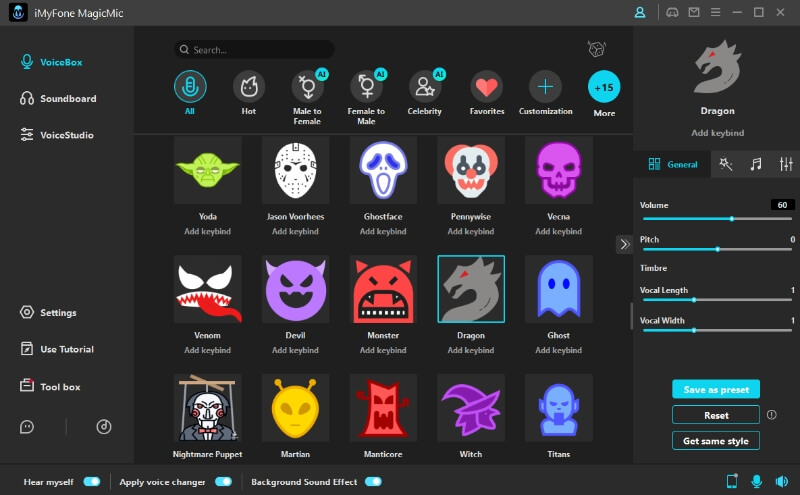
Task: Click Add keybind under Venom
Action: click(208, 350)
